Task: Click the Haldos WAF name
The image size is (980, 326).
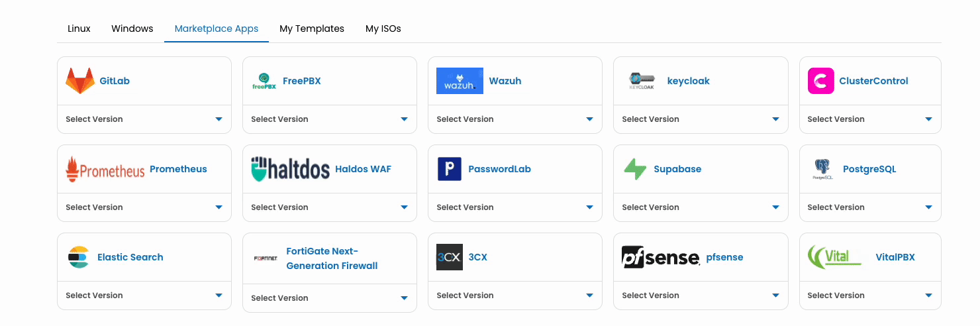Action: coord(364,169)
